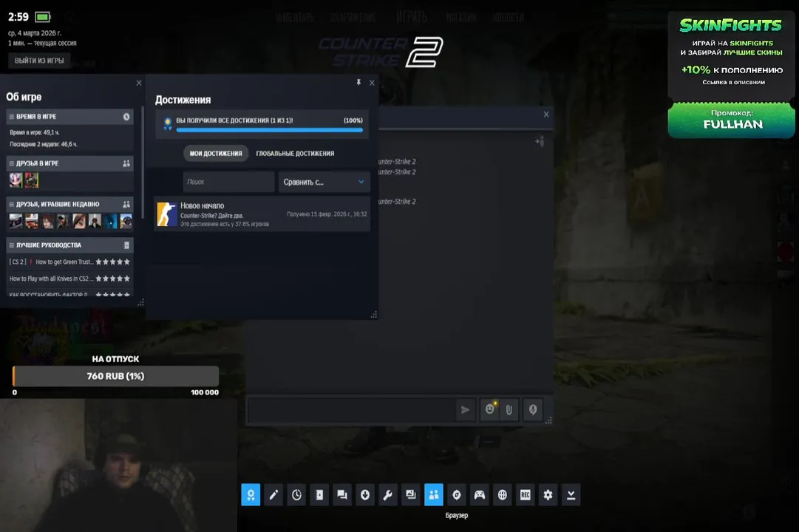Click guide icon on Лучшие руководства header
799x532 pixels.
(x=126, y=245)
